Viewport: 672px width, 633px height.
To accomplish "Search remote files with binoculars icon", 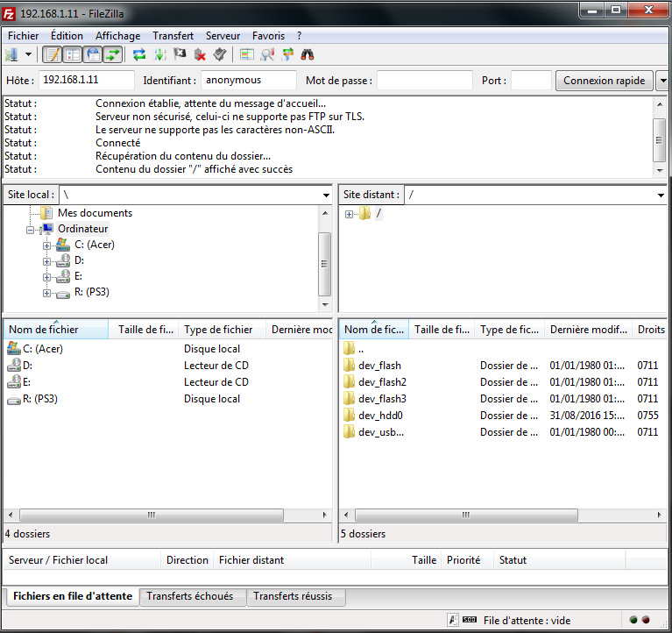I will (x=308, y=54).
